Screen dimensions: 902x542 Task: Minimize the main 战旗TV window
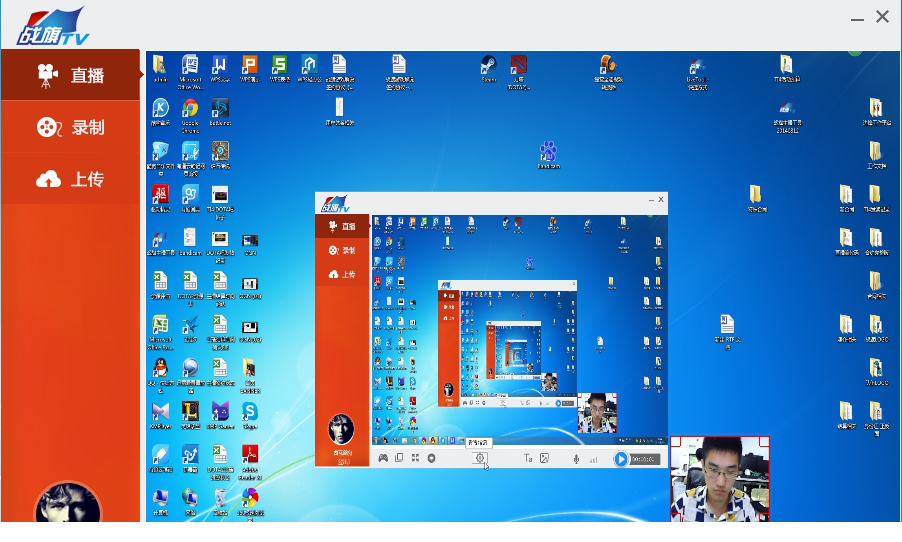[x=857, y=18]
